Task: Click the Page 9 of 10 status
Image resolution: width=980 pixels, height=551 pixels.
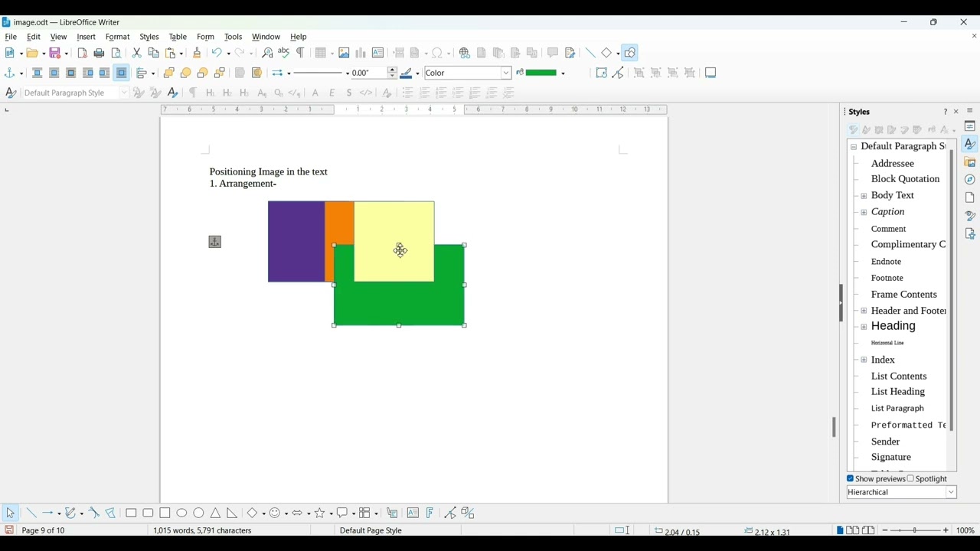Action: [x=44, y=532]
